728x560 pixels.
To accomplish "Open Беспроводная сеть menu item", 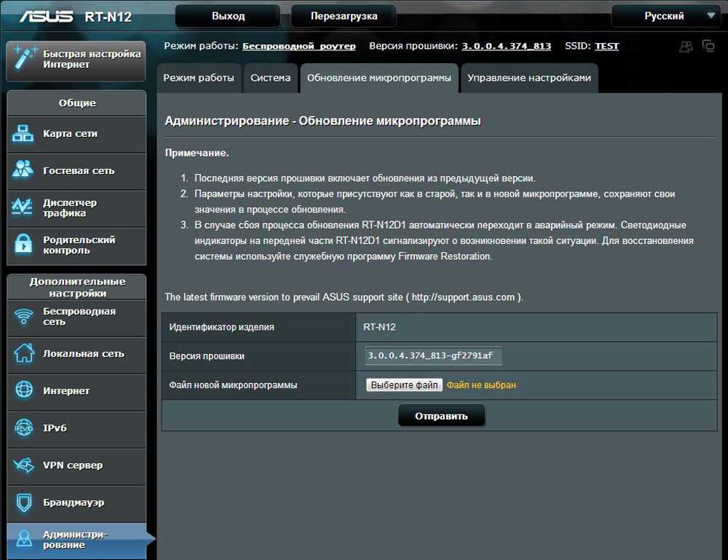I will (76, 318).
